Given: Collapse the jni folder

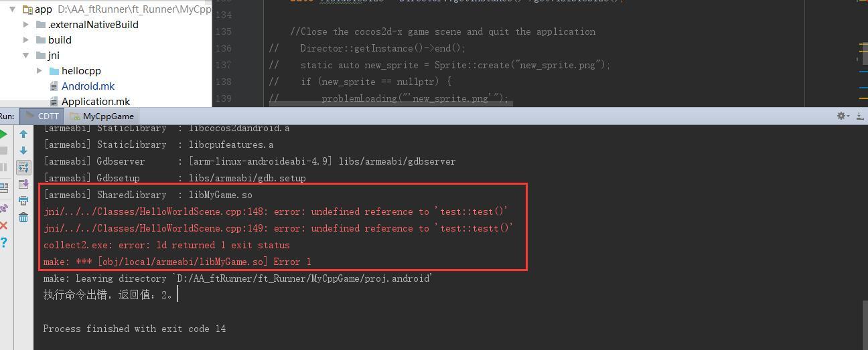Looking at the screenshot, I should tap(26, 55).
